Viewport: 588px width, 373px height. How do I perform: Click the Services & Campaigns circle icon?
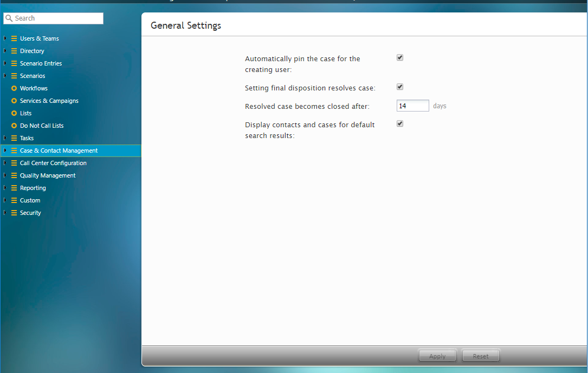click(x=14, y=101)
